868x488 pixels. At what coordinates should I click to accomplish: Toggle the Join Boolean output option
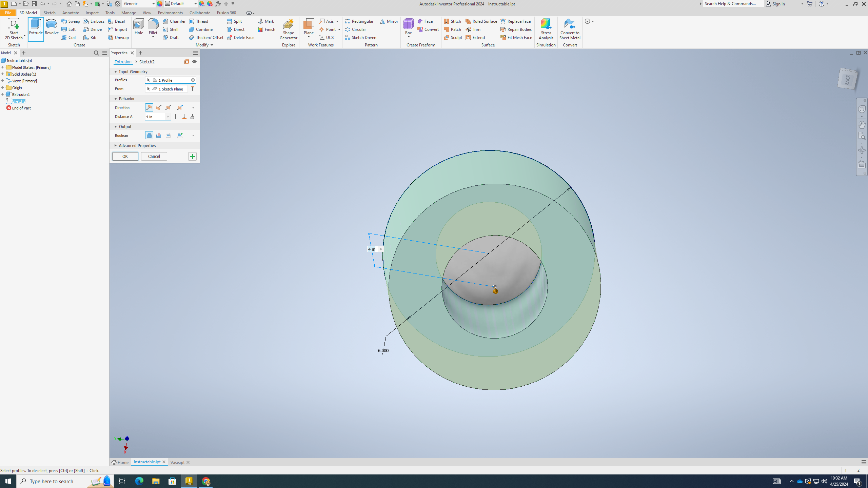click(x=149, y=135)
